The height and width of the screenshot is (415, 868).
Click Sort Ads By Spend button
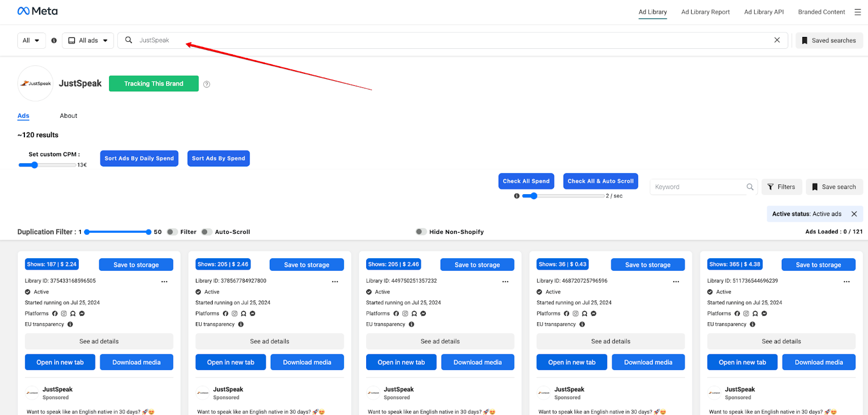point(219,158)
